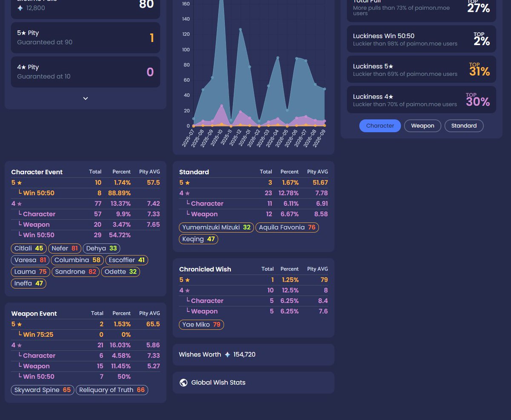Click the Yae Miko 79 tag
Image resolution: width=511 pixels, height=420 pixels.
pyautogui.click(x=201, y=325)
